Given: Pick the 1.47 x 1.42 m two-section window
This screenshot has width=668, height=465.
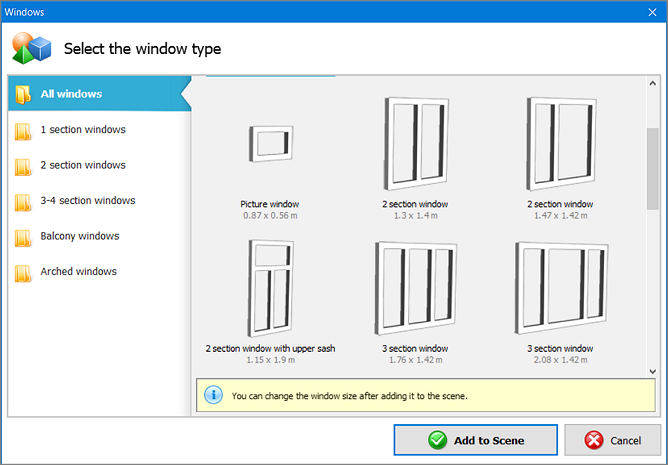Looking at the screenshot, I should tap(561, 144).
